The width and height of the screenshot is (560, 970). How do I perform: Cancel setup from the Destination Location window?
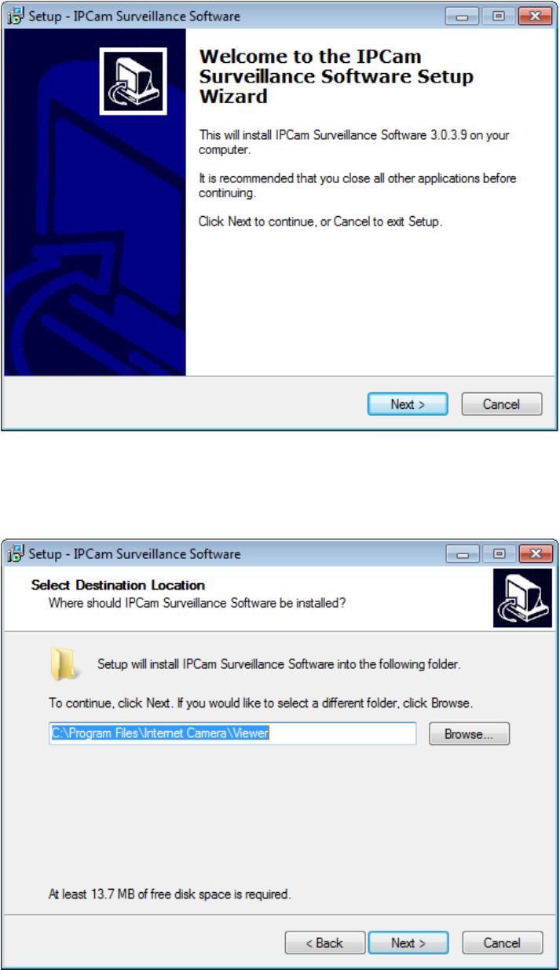(502, 942)
